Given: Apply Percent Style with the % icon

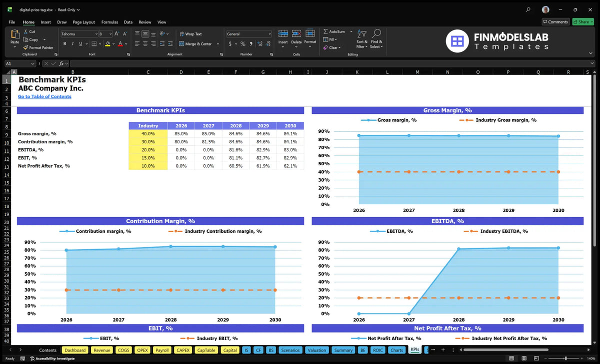Looking at the screenshot, I should click(242, 44).
